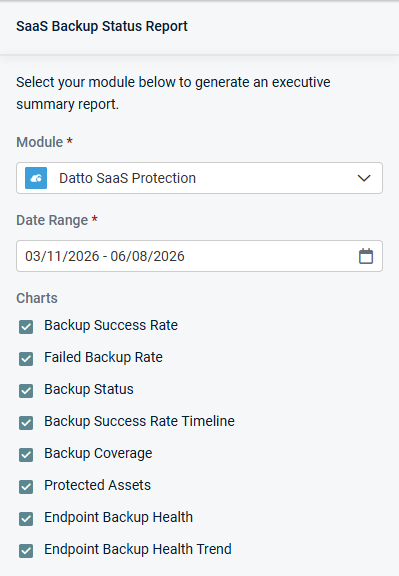Image resolution: width=399 pixels, height=576 pixels.
Task: Uncheck the Failed Backup Rate checkbox
Action: click(26, 359)
